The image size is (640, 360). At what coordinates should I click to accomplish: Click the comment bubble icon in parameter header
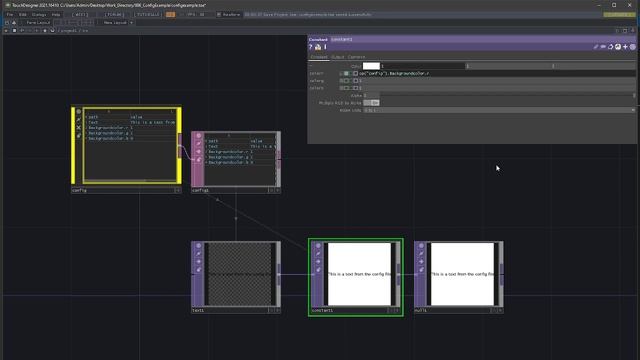pos(603,47)
